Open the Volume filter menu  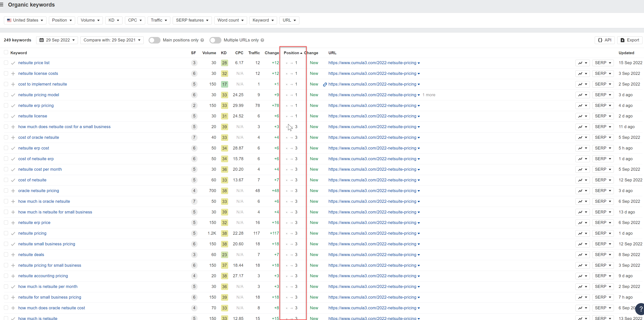point(90,20)
